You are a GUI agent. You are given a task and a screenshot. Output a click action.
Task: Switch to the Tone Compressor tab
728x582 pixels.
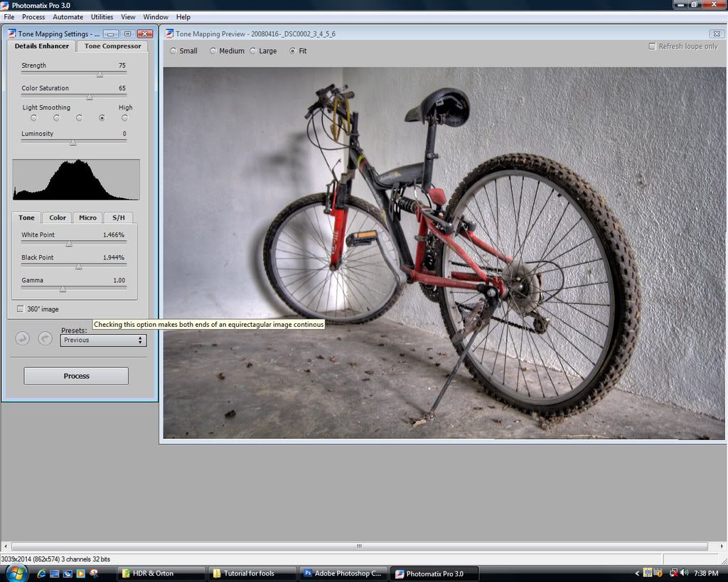(112, 46)
